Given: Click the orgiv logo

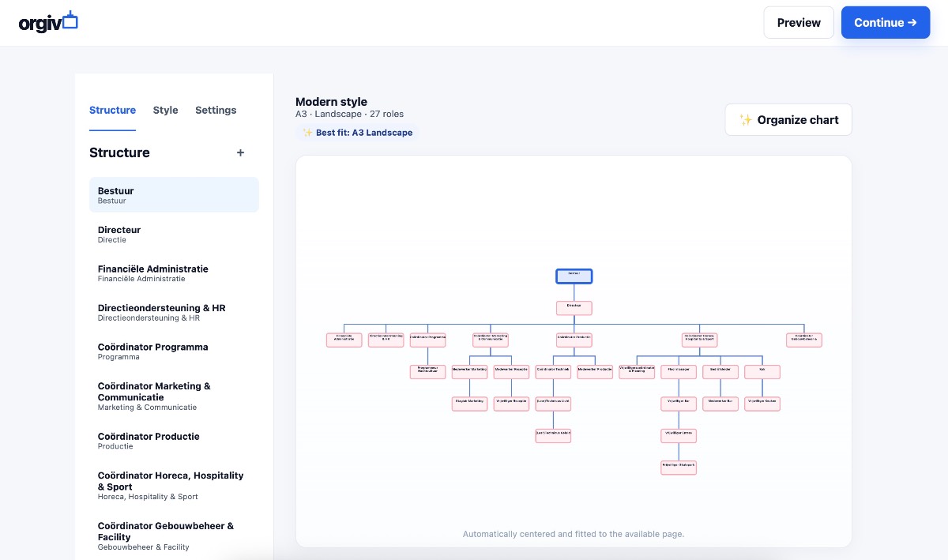Looking at the screenshot, I should coord(48,21).
